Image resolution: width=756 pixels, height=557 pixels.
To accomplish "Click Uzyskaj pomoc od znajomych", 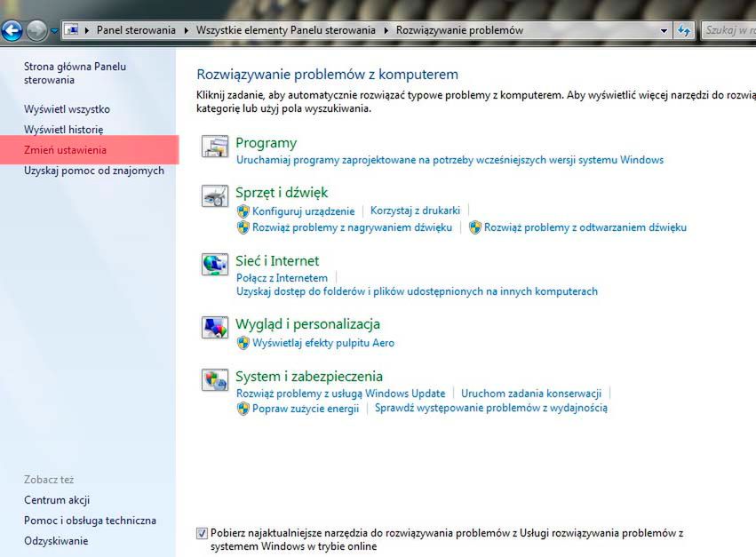I will [x=94, y=171].
